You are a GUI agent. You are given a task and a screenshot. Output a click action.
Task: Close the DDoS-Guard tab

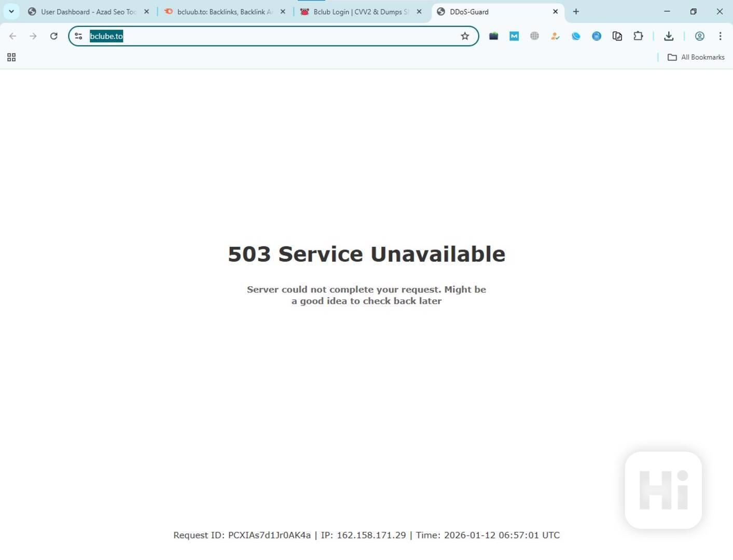[x=555, y=11]
